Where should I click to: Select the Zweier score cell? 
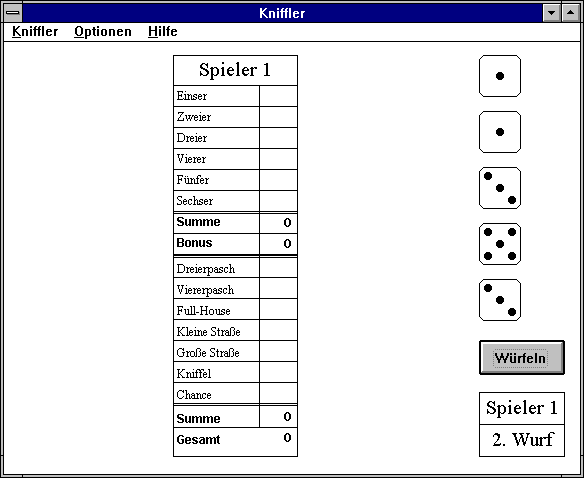pyautogui.click(x=278, y=117)
